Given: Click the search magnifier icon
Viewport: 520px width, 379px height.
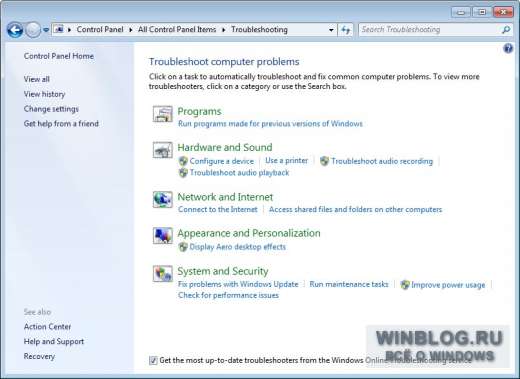Looking at the screenshot, I should click(506, 30).
